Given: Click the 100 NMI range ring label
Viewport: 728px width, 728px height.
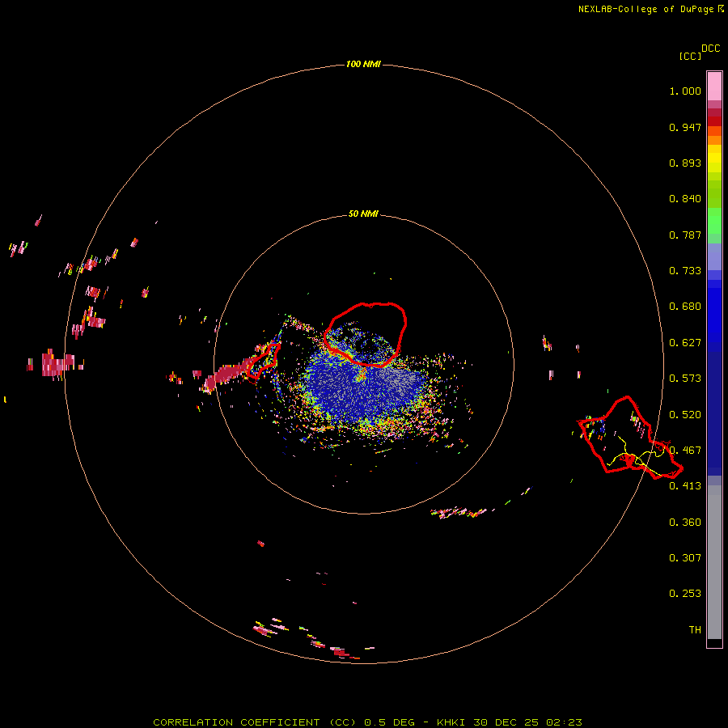Looking at the screenshot, I should point(363,64).
